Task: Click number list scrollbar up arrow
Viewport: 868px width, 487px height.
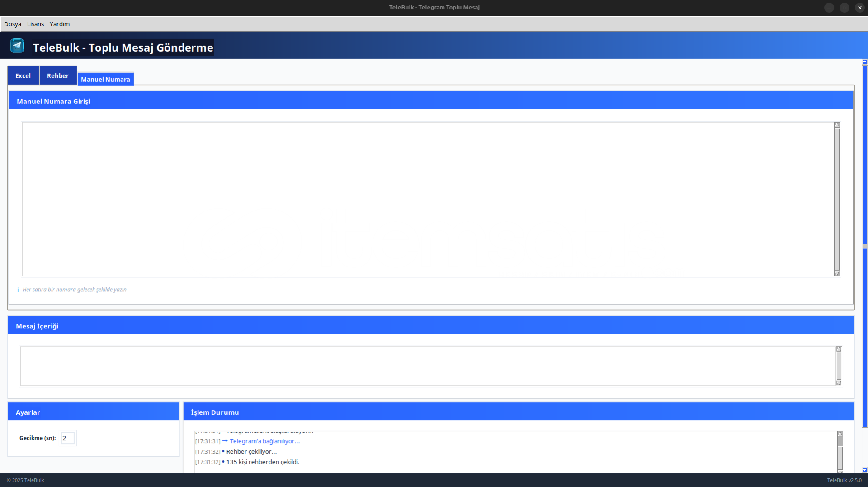Action: (837, 125)
